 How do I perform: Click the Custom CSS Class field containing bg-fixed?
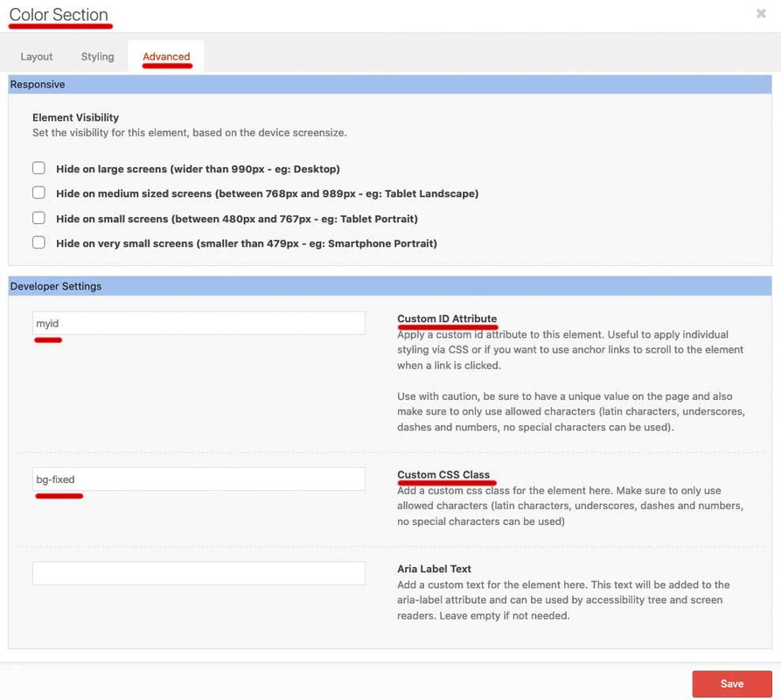click(x=199, y=479)
